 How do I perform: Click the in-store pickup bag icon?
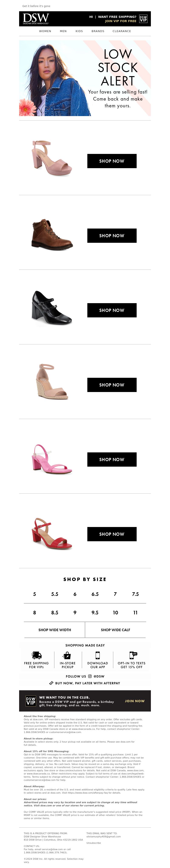point(67,655)
